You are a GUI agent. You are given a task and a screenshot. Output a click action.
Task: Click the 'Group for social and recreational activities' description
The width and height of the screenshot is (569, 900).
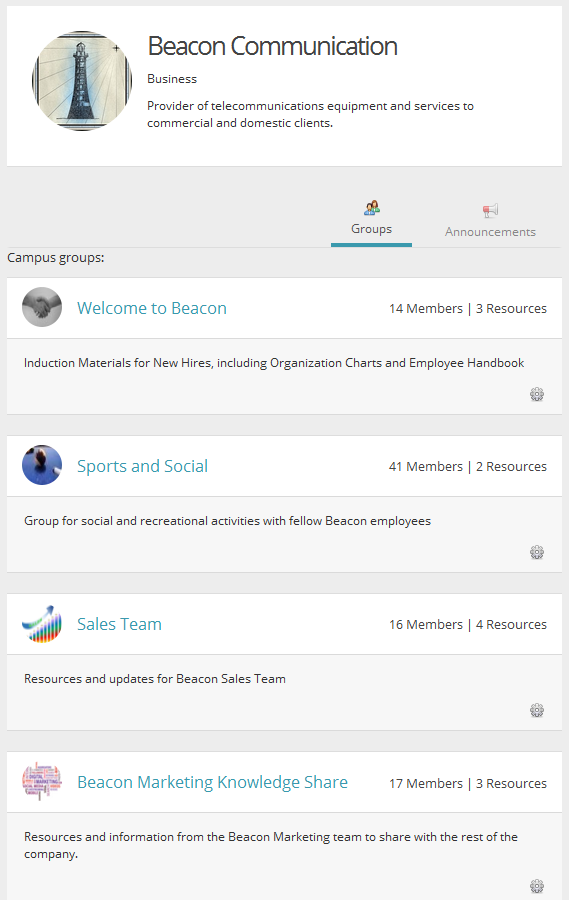tap(227, 521)
